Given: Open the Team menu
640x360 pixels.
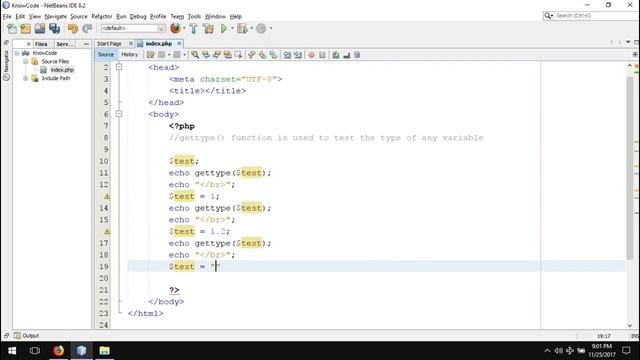Looking at the screenshot, I should click(177, 16).
